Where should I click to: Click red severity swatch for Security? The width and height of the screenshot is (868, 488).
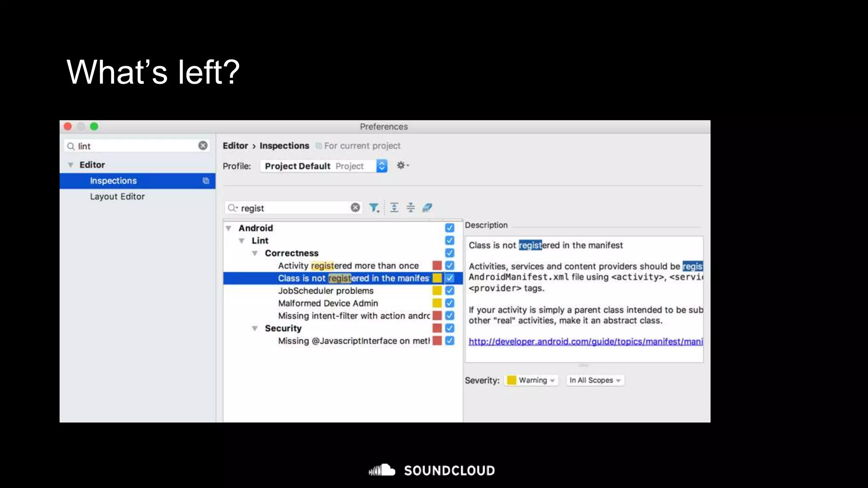pyautogui.click(x=437, y=328)
